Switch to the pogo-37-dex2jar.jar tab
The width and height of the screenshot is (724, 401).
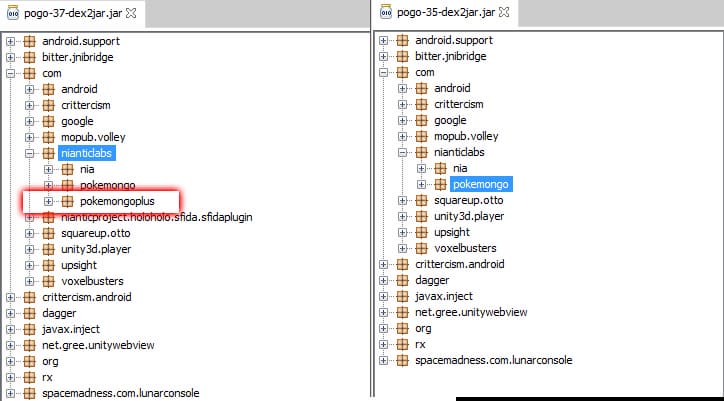pos(72,13)
